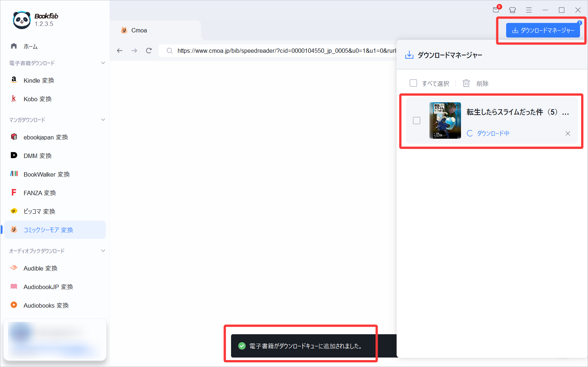Screen dimensions: 588x367
Task: Open ピッコマ 変換 menu item
Action: pos(55,211)
